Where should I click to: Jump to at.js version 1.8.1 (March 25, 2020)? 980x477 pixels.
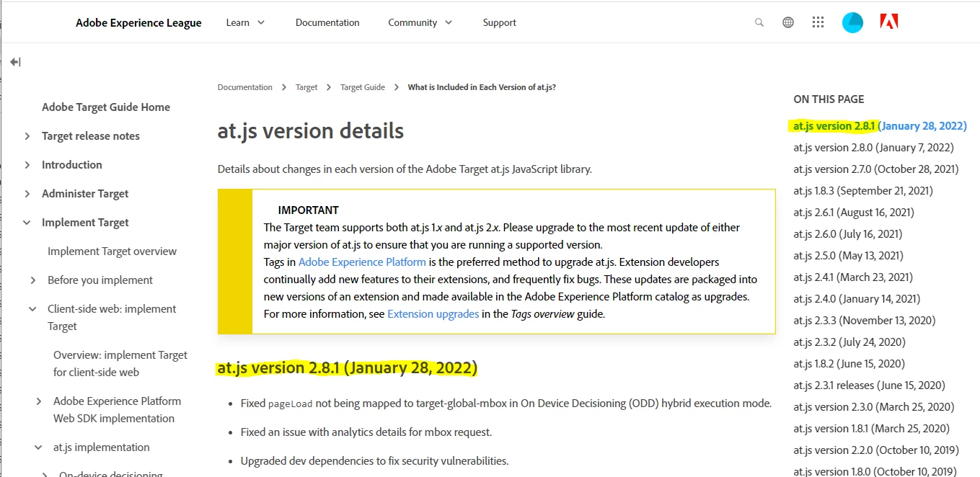tap(872, 429)
